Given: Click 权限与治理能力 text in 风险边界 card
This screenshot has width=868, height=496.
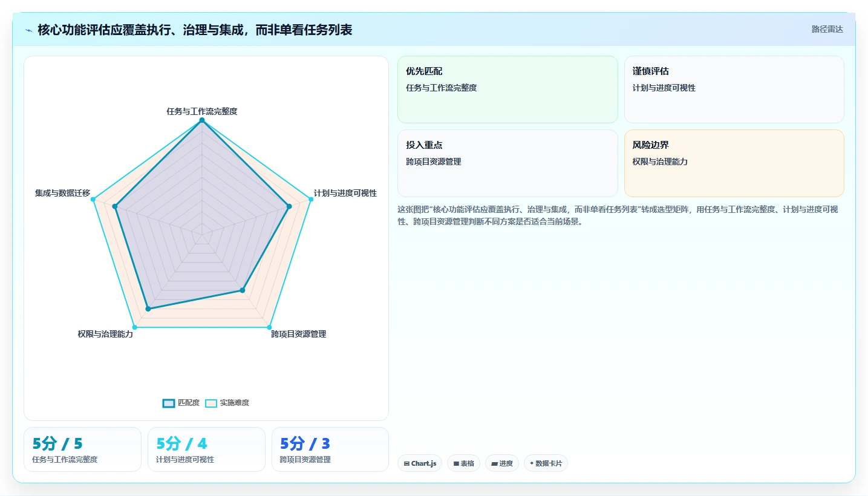Looking at the screenshot, I should (660, 162).
